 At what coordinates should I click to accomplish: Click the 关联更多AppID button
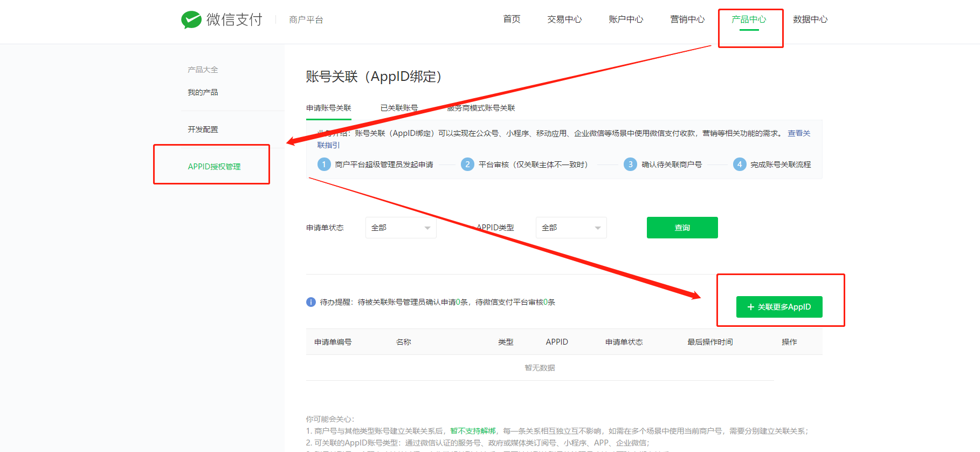(x=779, y=307)
